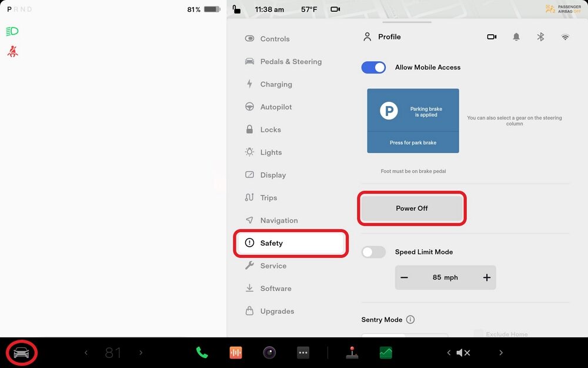Increase speed limit with plus button
Viewport: 588px width, 368px height.
pyautogui.click(x=486, y=277)
